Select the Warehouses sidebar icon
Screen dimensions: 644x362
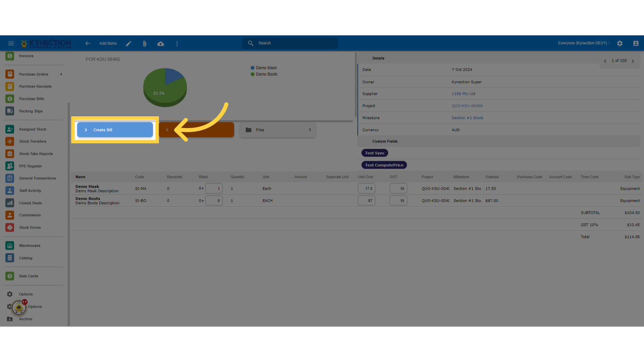(x=9, y=245)
